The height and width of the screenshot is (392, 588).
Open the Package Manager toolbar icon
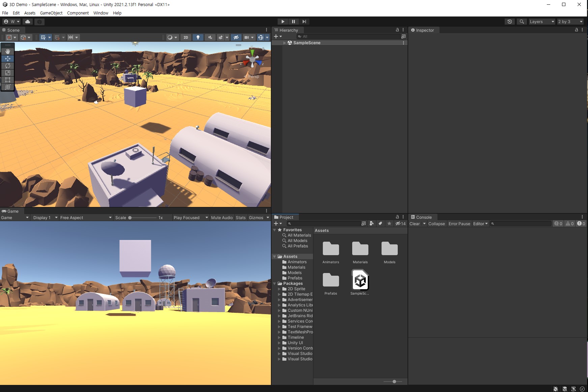coord(39,22)
